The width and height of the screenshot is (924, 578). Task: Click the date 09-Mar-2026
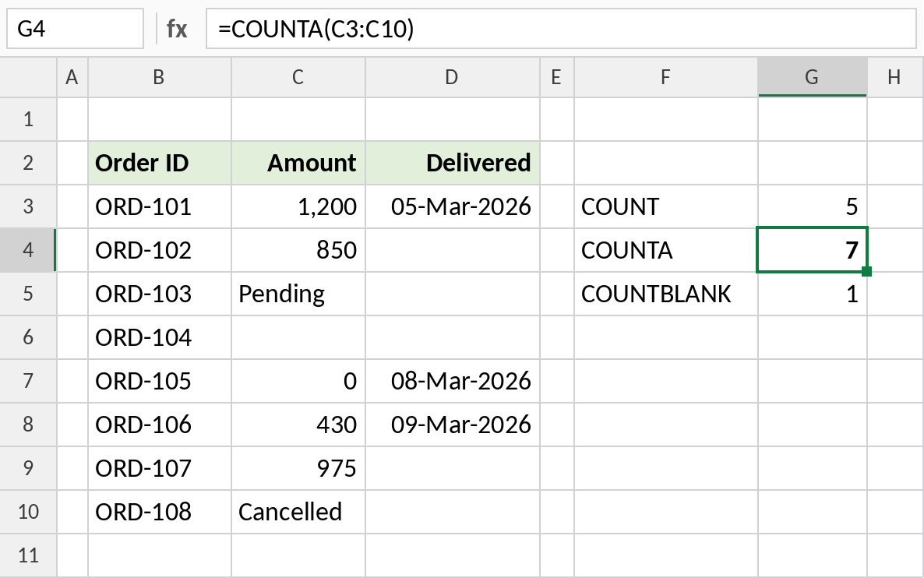coord(452,425)
